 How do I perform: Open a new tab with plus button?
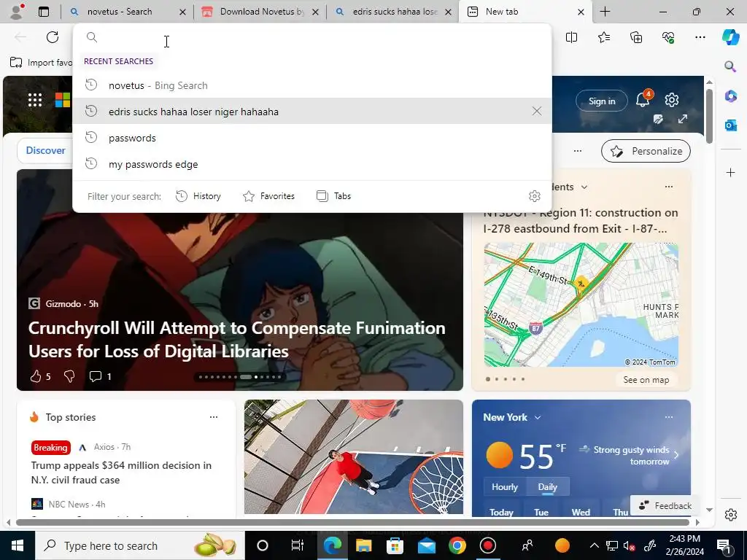point(605,12)
